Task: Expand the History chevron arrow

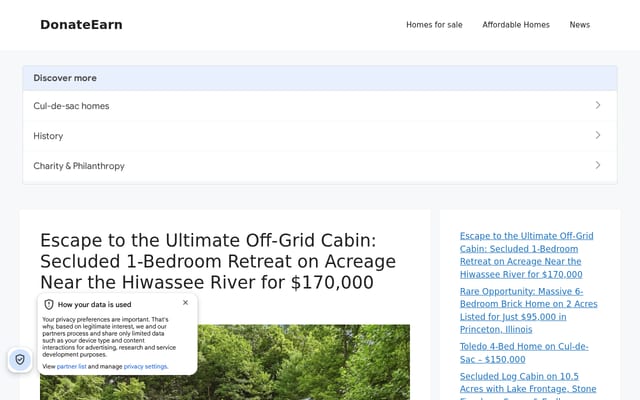Action: tap(598, 135)
